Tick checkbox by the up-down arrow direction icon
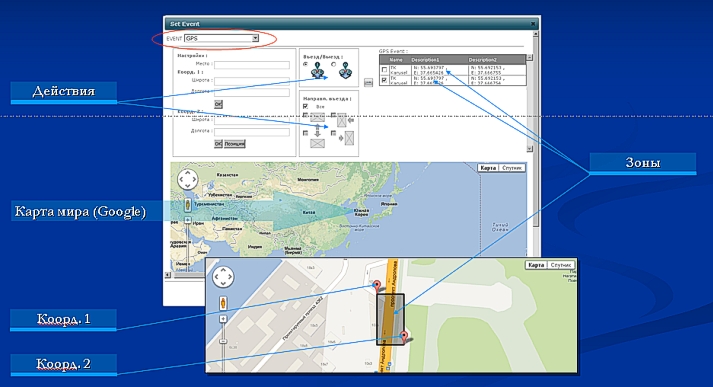The height and width of the screenshot is (387, 713). (306, 133)
